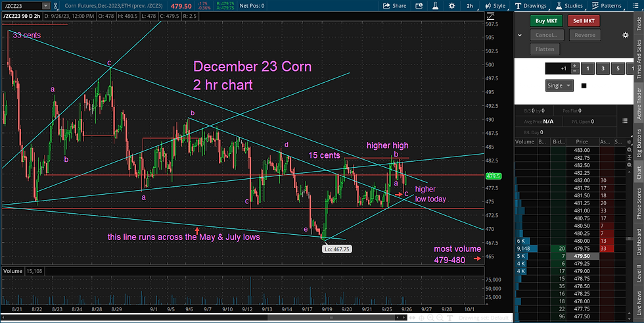Click the +1 quantity field

[x=558, y=68]
